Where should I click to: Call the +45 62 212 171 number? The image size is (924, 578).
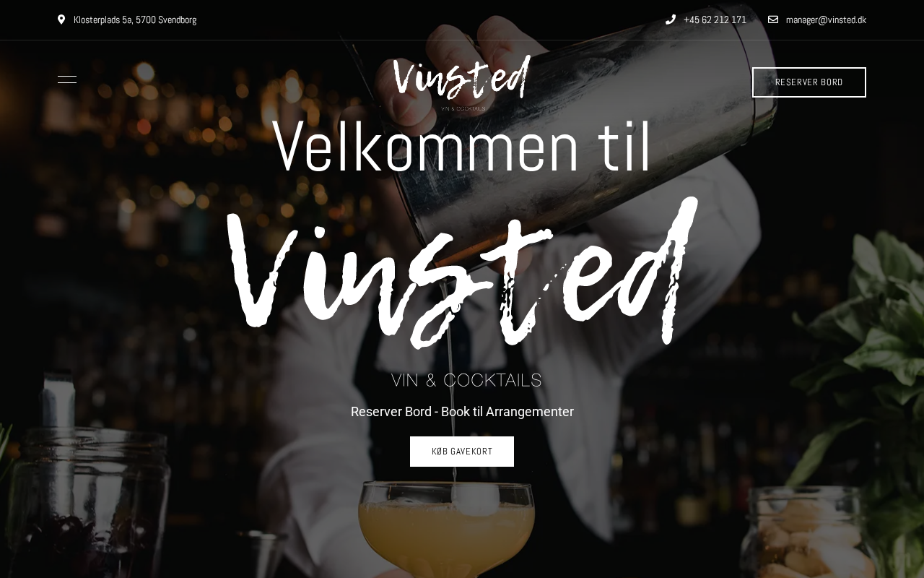coord(715,20)
